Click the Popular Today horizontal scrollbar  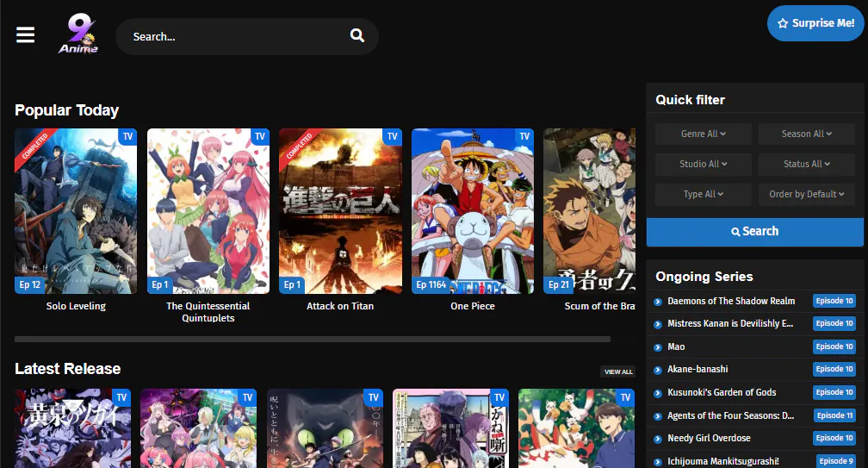point(313,339)
